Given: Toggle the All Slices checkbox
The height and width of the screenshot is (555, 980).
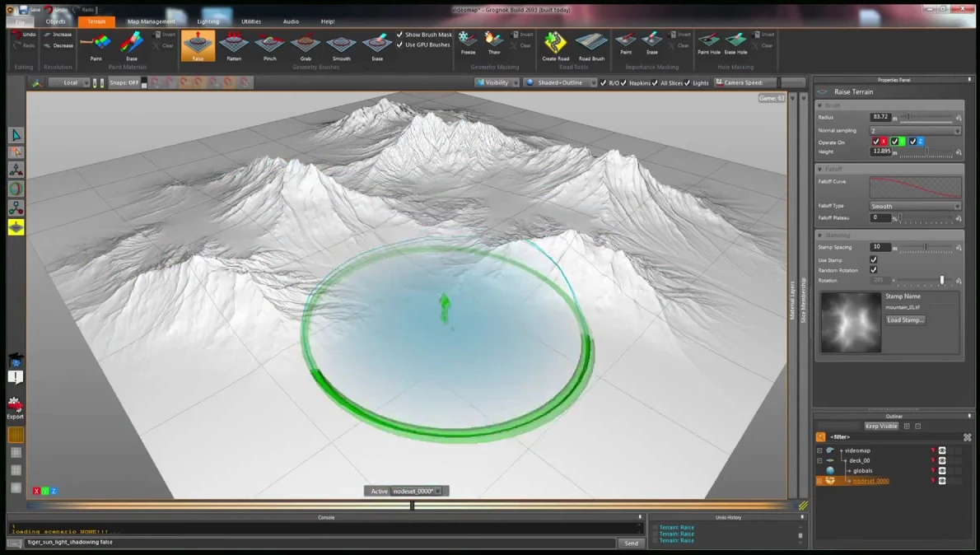Looking at the screenshot, I should 655,82.
